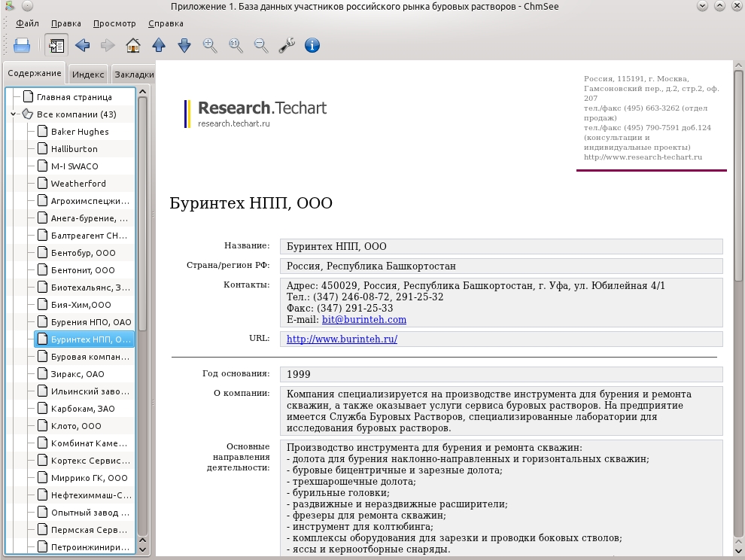745x560 pixels.
Task: Switch to the Индекс tab
Action: [x=88, y=75]
